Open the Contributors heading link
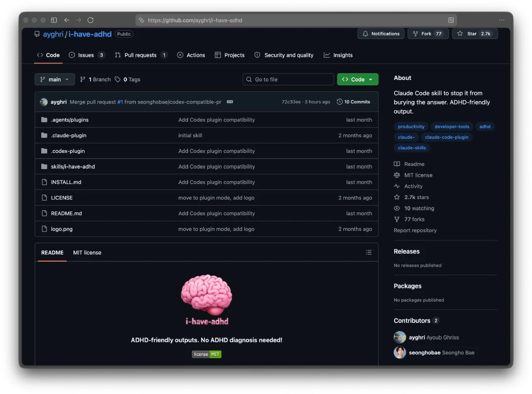The height and width of the screenshot is (394, 532). click(416, 320)
